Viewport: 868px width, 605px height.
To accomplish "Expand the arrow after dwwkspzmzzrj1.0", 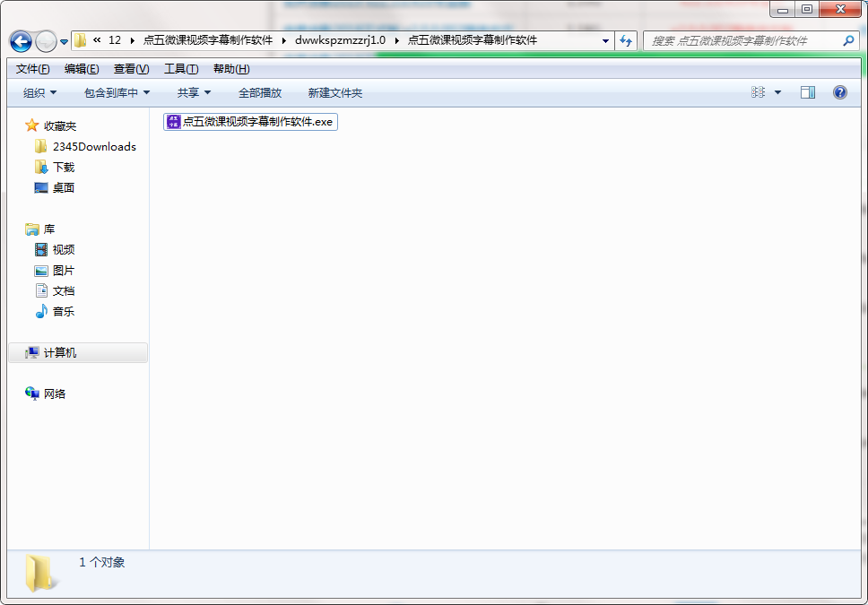I will point(397,40).
